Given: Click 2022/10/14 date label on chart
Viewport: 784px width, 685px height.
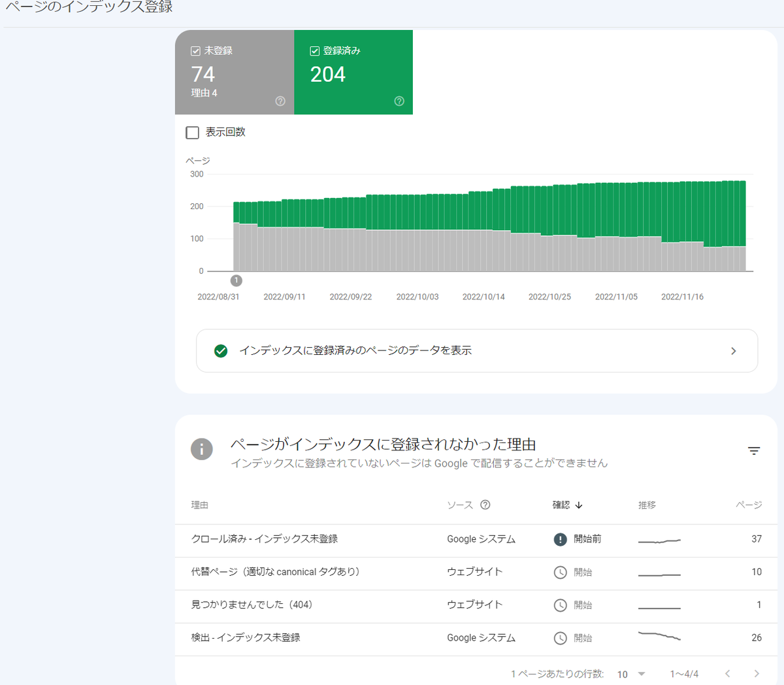Looking at the screenshot, I should [483, 297].
